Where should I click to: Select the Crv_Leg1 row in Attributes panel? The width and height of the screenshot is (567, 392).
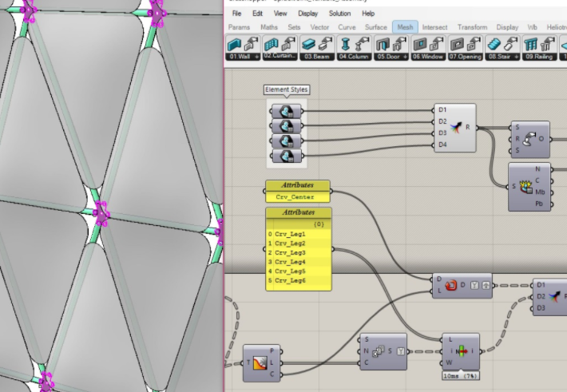(x=299, y=234)
